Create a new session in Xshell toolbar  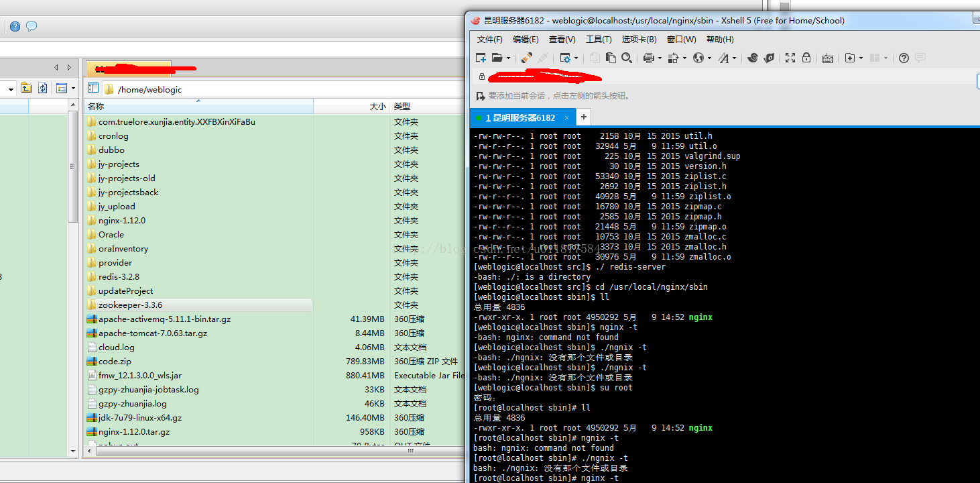[481, 58]
